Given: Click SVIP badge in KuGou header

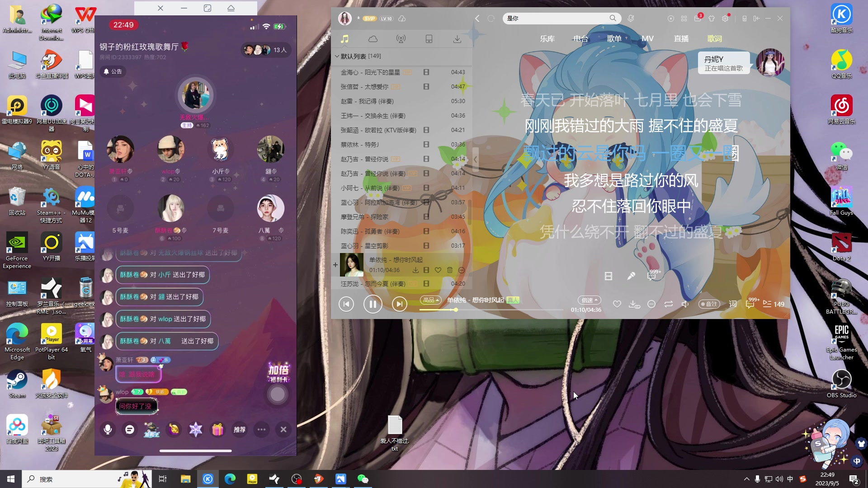Looking at the screenshot, I should point(370,19).
